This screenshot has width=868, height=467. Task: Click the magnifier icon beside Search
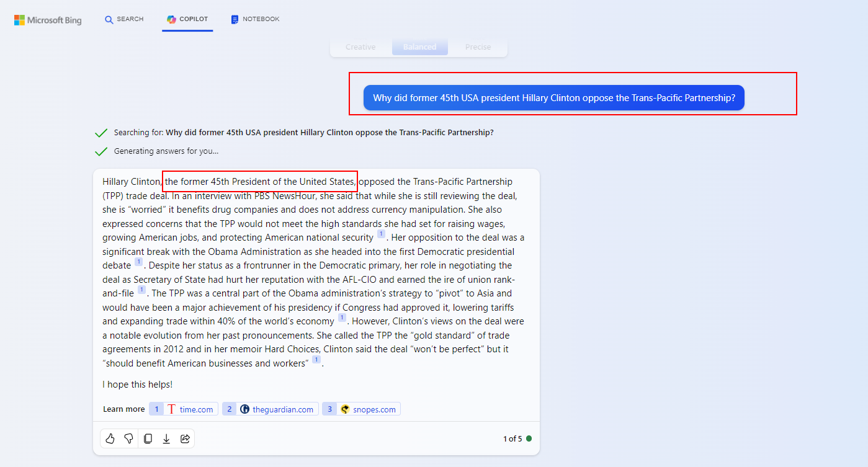(109, 20)
